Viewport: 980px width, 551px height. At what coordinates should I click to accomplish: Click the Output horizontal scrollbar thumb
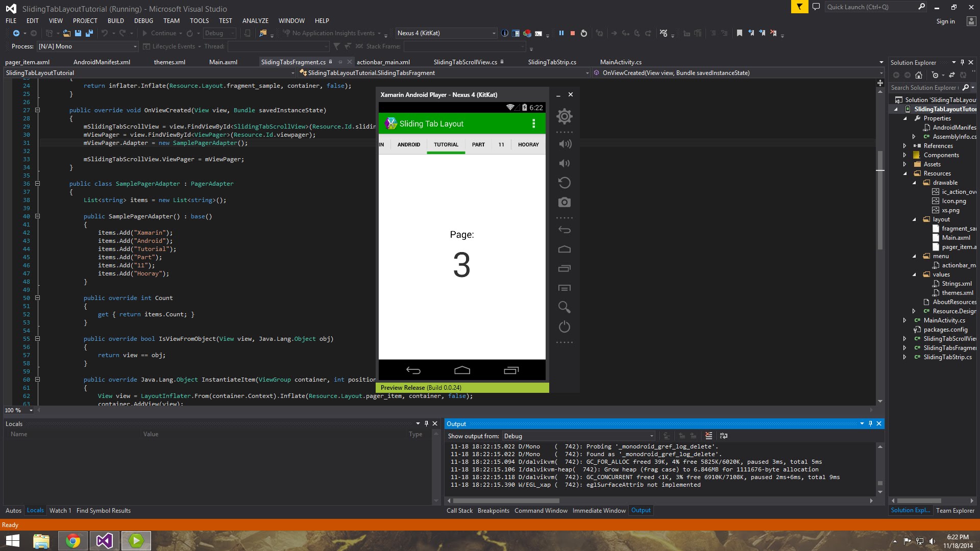505,501
